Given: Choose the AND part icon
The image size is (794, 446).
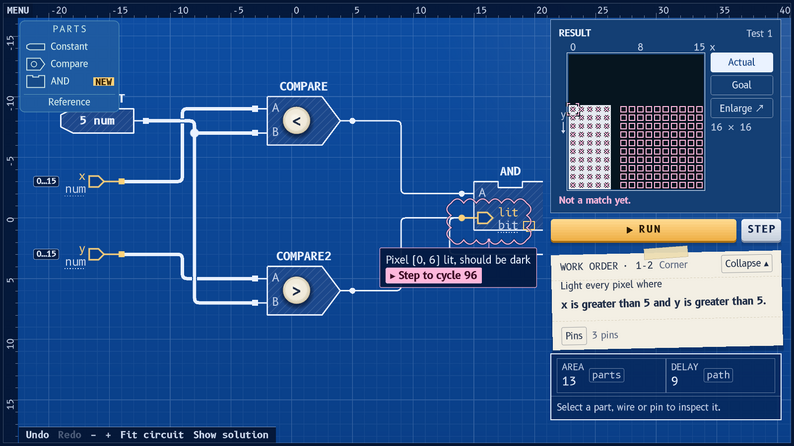Looking at the screenshot, I should (35, 81).
